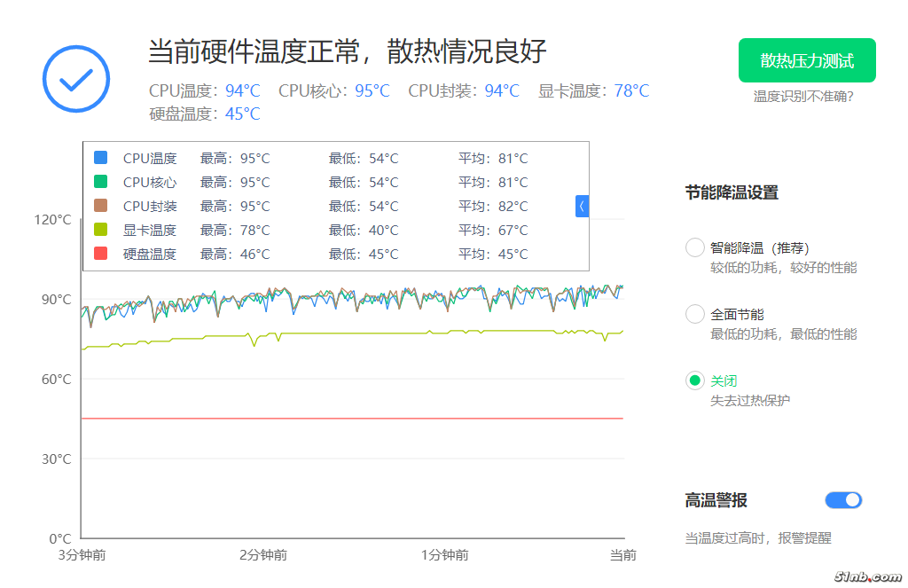Click the brown CPU封装 legend swatch
Screen dimensions: 908x588
100,206
